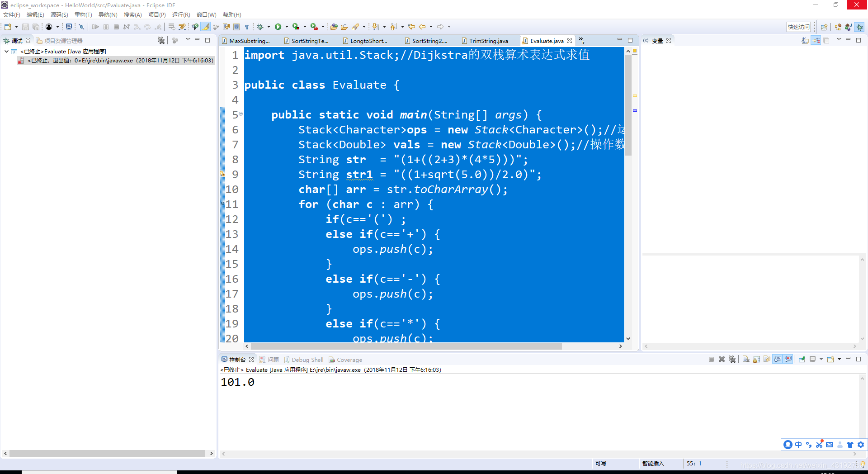Toggle Show Logical Structure in Variables view
This screenshot has width=868, height=474.
[816, 41]
